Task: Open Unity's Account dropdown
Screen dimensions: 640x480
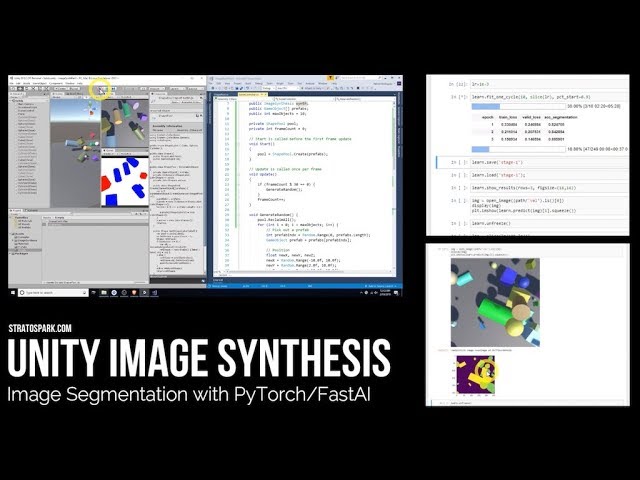Action: click(x=156, y=89)
